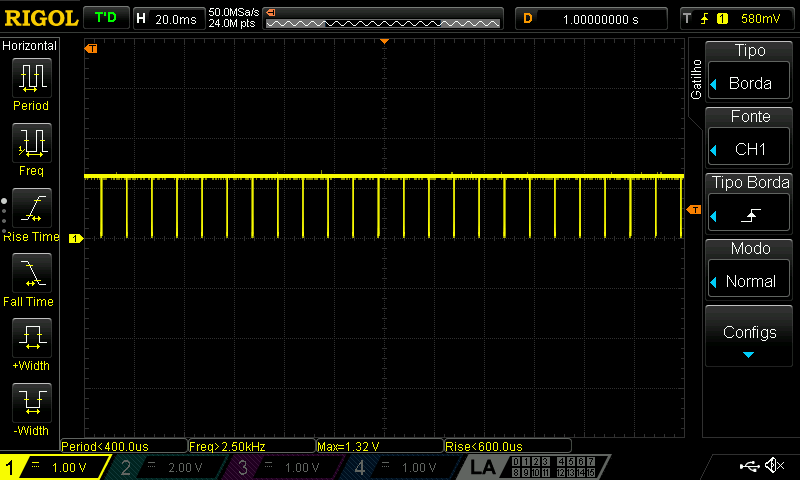Click the D 1.00000000 s delay field
This screenshot has height=480, width=800.
(591, 19)
